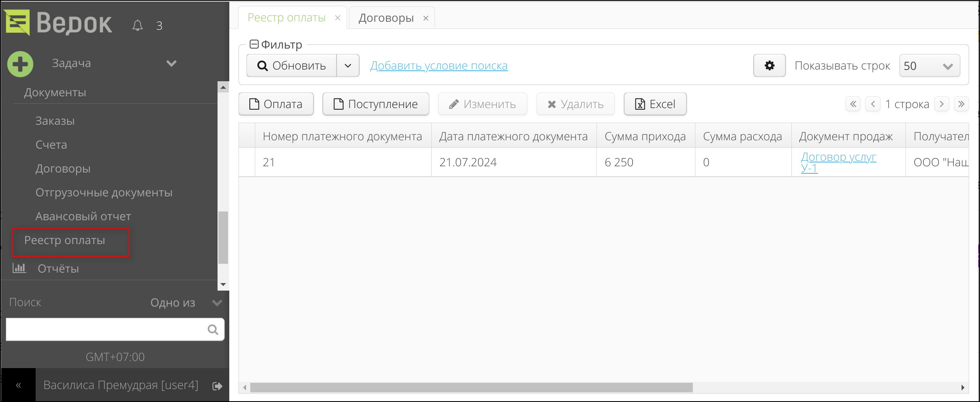Viewport: 980px width, 402px height.
Task: Click the green plus to create a task
Action: 20,64
